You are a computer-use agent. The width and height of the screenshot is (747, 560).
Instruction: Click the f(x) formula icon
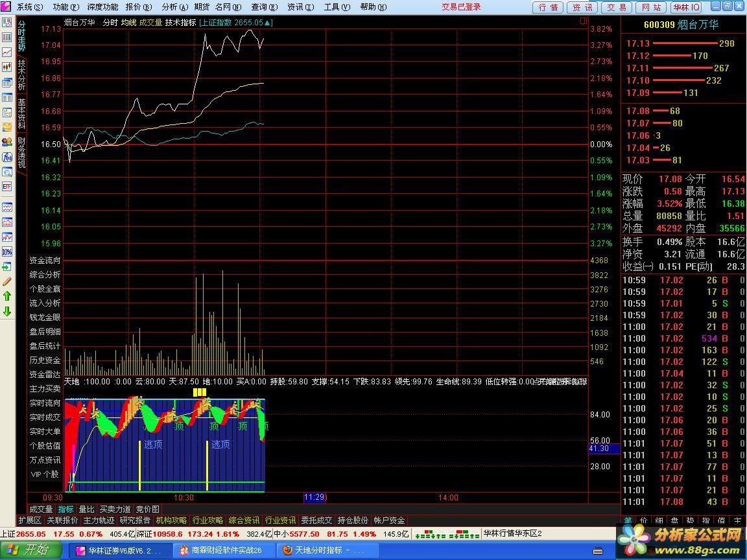(6, 157)
